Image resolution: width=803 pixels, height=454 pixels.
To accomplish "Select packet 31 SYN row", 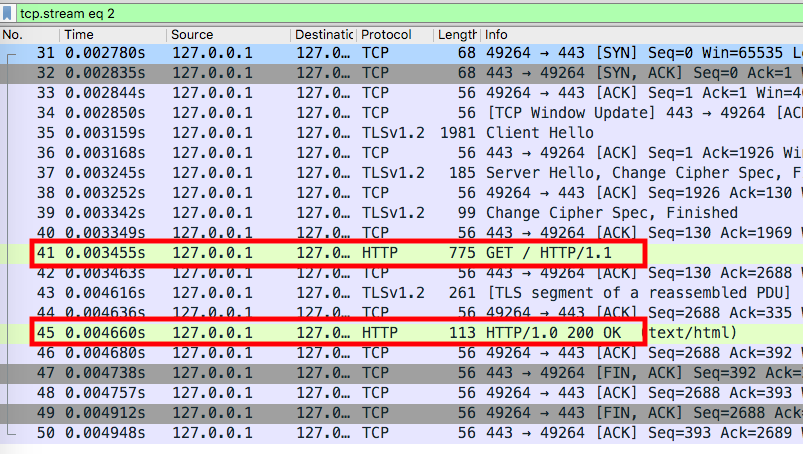I will 402,53.
